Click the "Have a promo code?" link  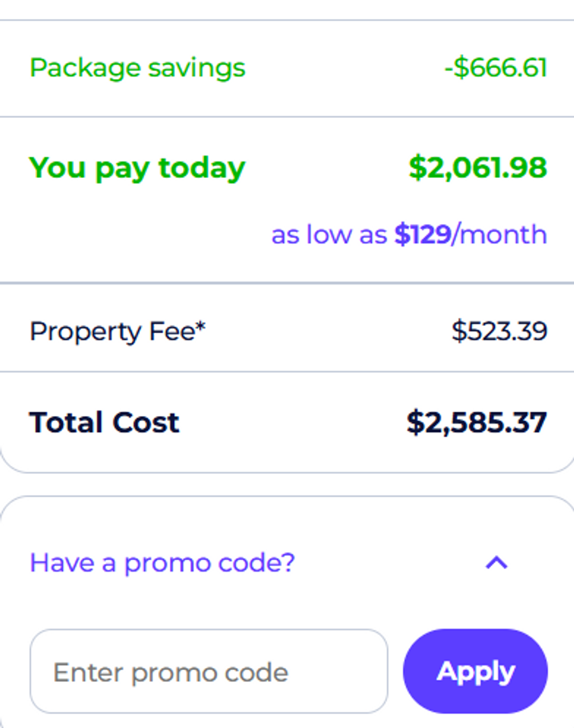tap(162, 563)
